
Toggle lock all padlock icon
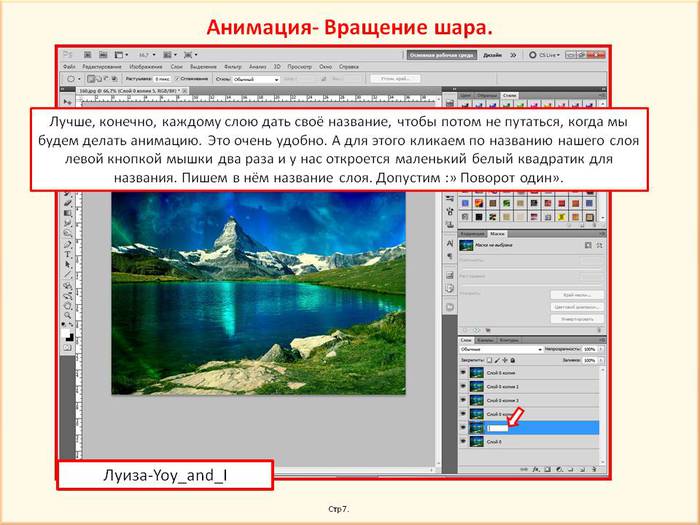pos(512,360)
